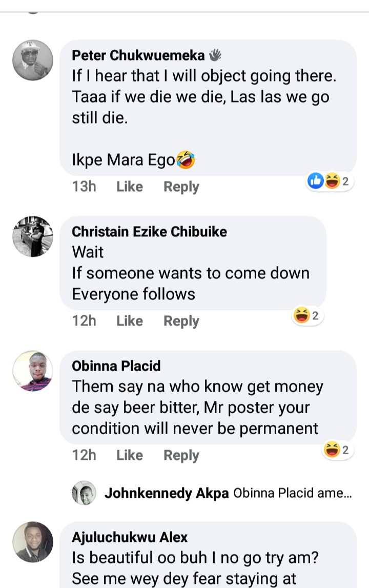Tap the waving hand badge beside Peter Chukwuemeka
The image size is (369, 588).
(215, 55)
